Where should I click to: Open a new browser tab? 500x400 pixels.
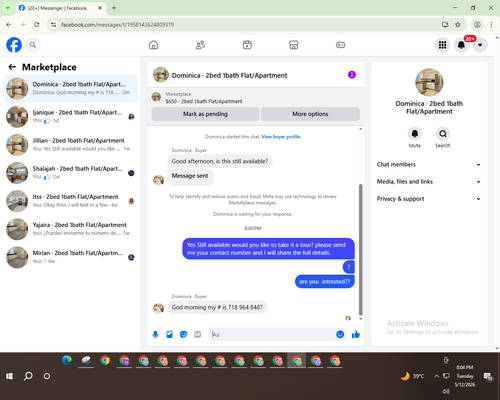(x=114, y=8)
